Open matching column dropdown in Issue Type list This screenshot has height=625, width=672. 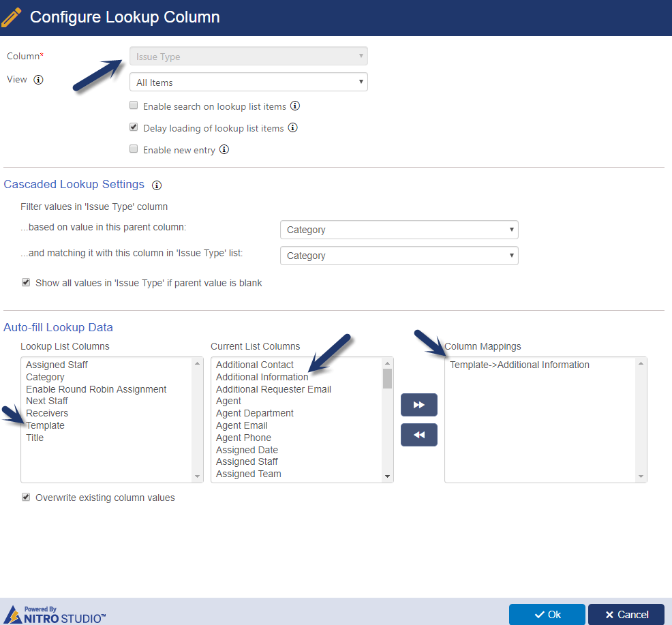point(399,256)
